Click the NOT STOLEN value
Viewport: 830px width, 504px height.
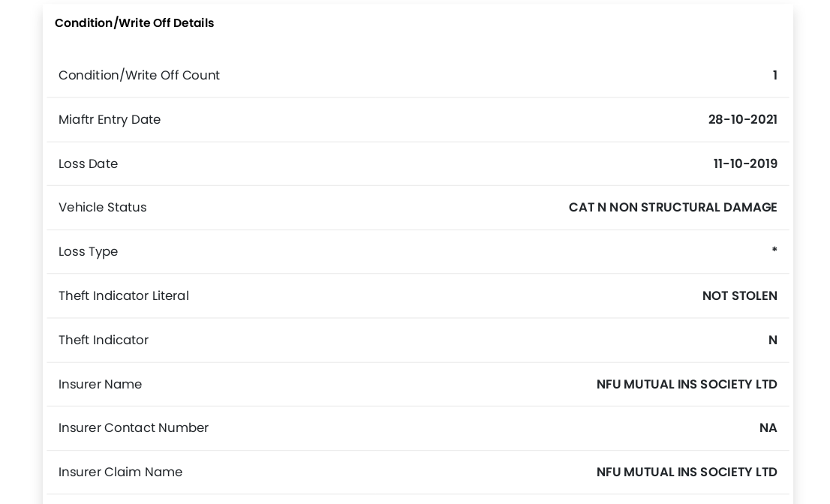[x=739, y=295]
